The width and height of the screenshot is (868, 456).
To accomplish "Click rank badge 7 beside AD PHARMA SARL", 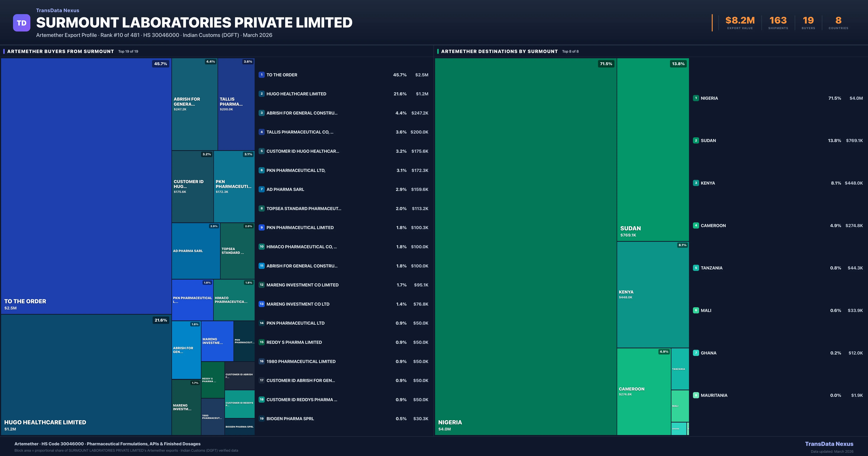I will [261, 189].
